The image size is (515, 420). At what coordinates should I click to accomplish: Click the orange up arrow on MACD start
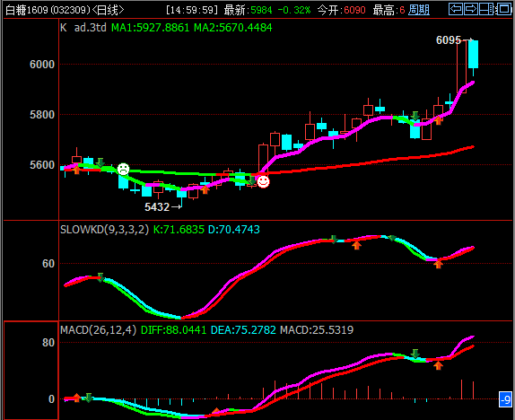[x=76, y=398]
